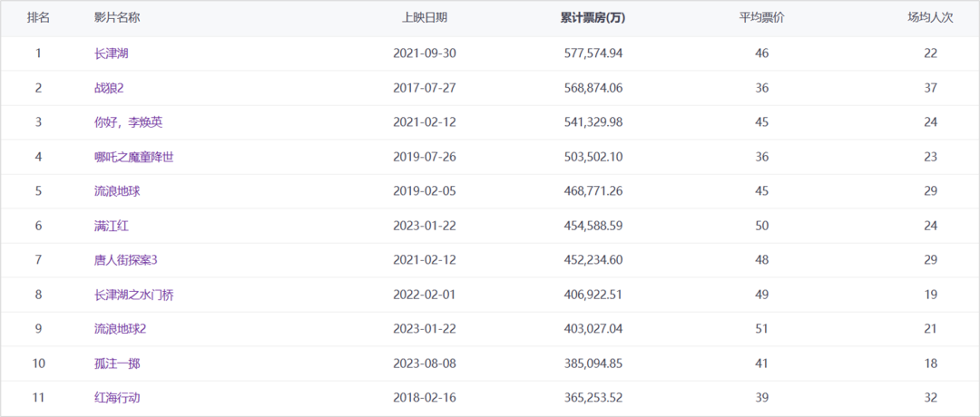Sort by 累计票房(万) column header
Image resolution: width=980 pixels, height=417 pixels.
click(592, 18)
